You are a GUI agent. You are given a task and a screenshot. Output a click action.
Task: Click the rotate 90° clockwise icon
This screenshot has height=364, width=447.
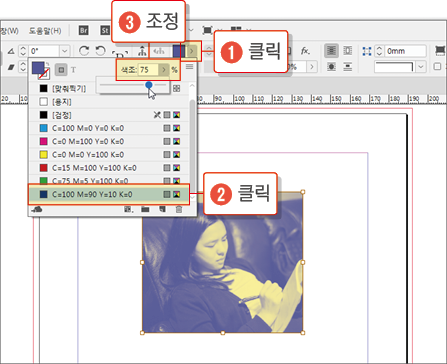(84, 51)
